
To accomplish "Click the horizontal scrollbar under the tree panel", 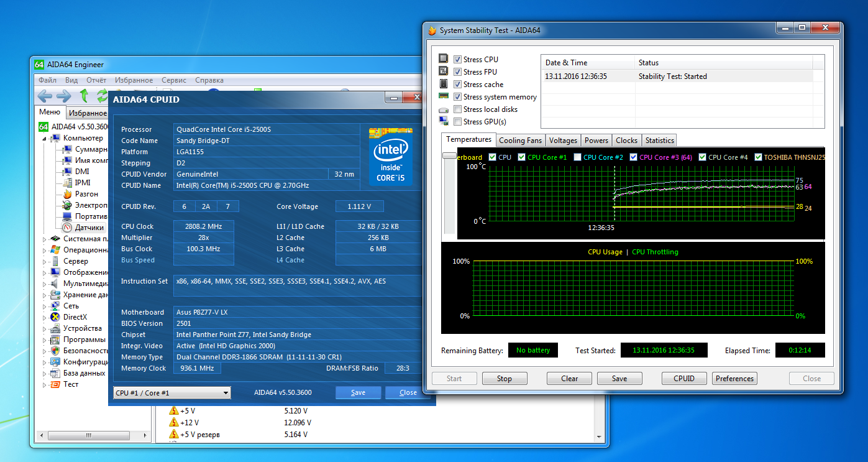I will [93, 435].
